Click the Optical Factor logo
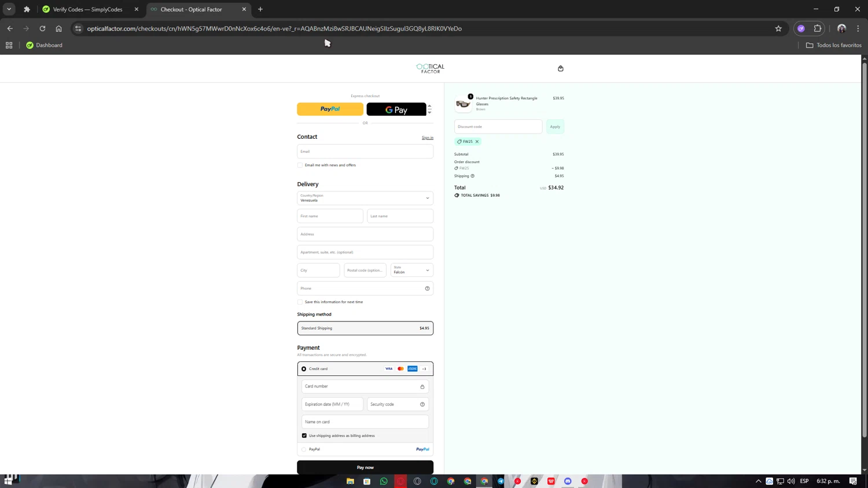The image size is (868, 488). pos(431,68)
